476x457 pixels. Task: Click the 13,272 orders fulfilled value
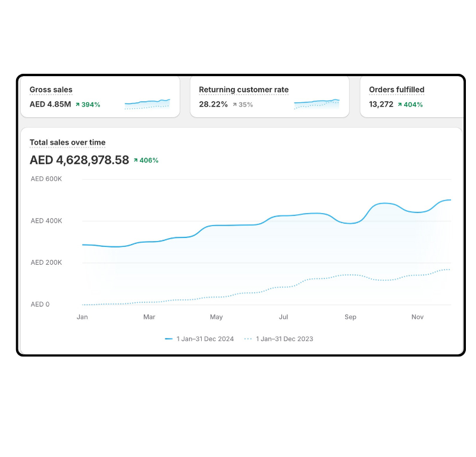tap(381, 105)
